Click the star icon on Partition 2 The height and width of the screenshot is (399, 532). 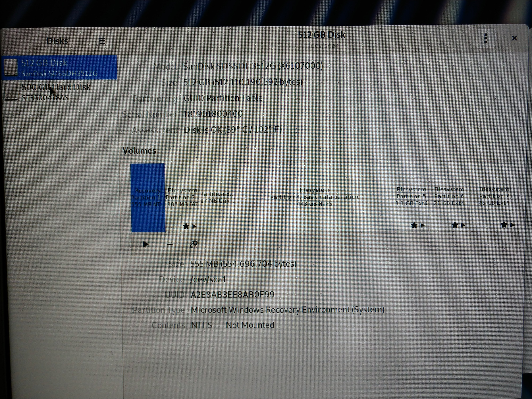coord(186,226)
